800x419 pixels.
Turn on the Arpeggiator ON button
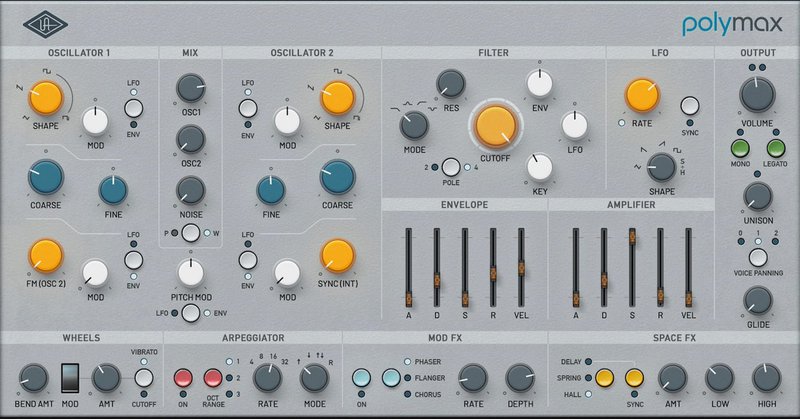pos(183,378)
